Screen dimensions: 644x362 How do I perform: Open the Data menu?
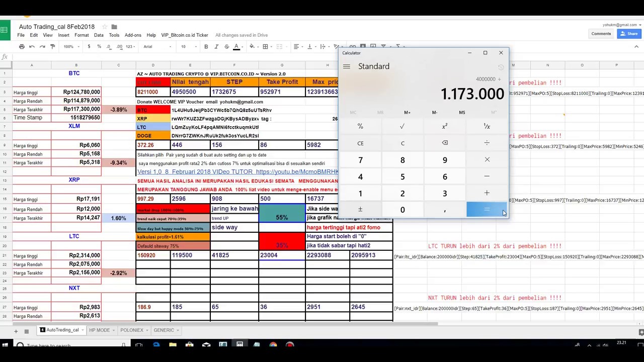tap(99, 35)
